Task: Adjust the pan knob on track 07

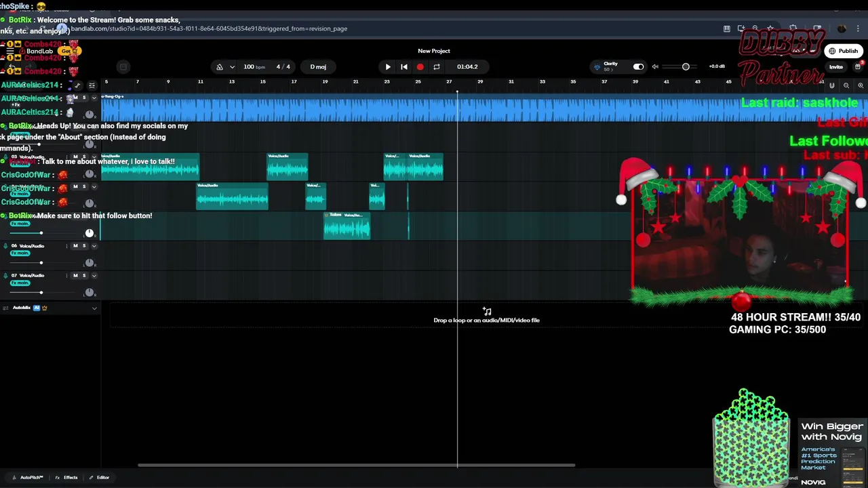Action: point(89,293)
